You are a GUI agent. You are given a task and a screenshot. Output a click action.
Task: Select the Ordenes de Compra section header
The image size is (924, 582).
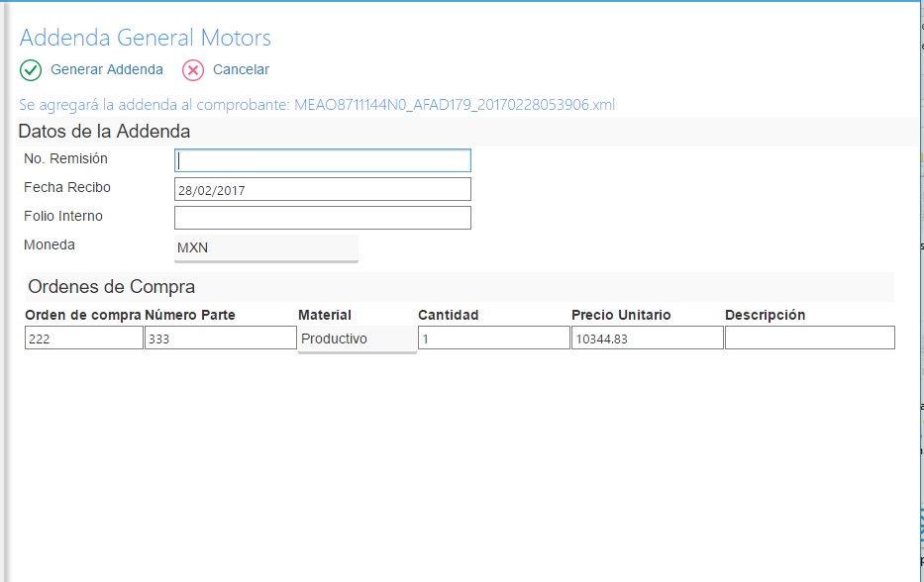[111, 287]
